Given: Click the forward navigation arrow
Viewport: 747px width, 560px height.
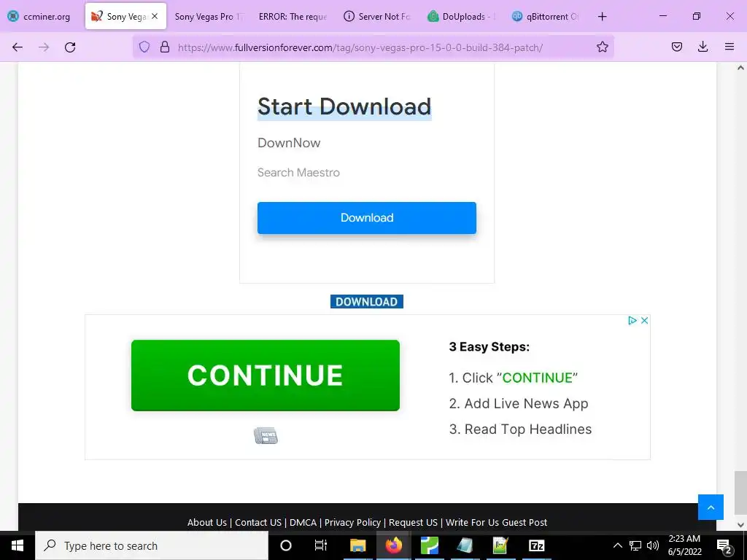Looking at the screenshot, I should (x=44, y=47).
